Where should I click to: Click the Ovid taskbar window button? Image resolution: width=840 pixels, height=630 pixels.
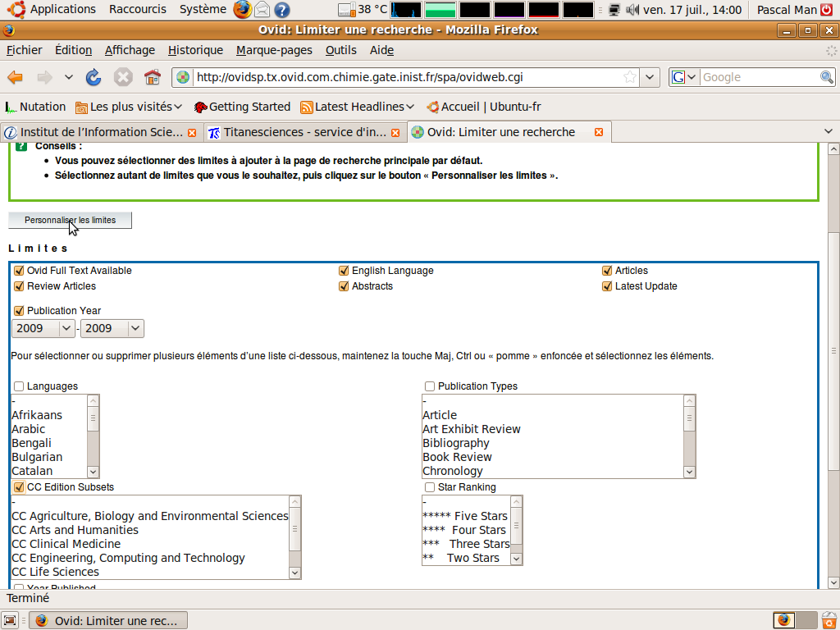pyautogui.click(x=108, y=620)
